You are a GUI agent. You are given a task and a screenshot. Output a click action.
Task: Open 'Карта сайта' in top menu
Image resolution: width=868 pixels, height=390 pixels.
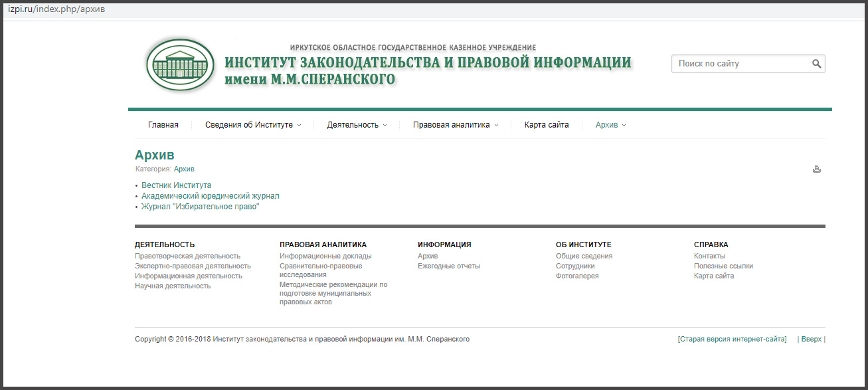pyautogui.click(x=547, y=125)
